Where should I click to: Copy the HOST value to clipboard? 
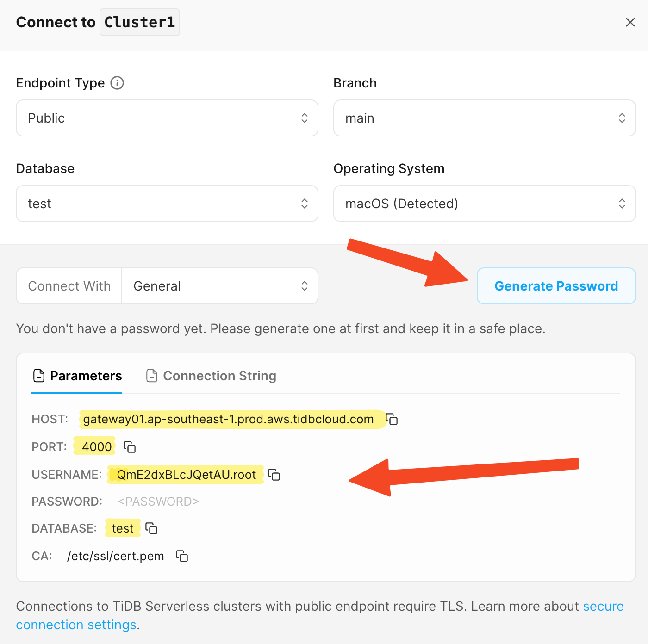click(x=392, y=419)
